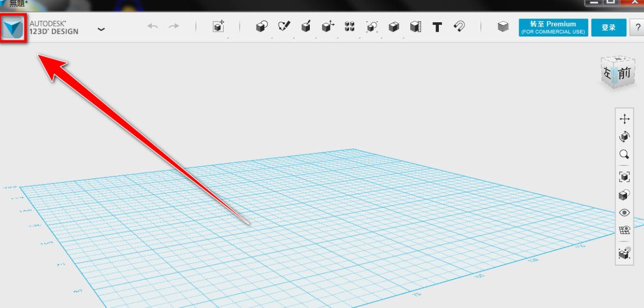This screenshot has width=644, height=308.
Task: Click the 左 face of view cube
Action: pos(608,73)
